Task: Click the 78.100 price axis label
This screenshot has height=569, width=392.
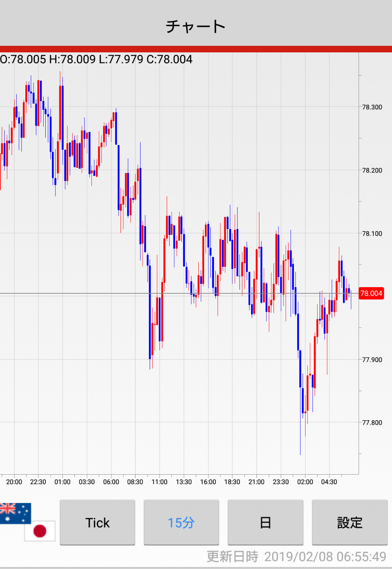Action: 372,234
